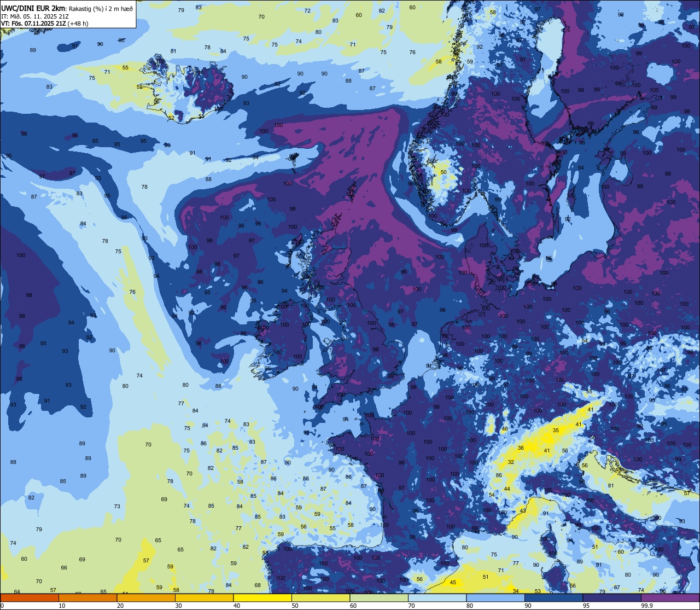The height and width of the screenshot is (610, 700).
Task: Select the dark blue 90–95 legend swatch
Action: pos(553,598)
